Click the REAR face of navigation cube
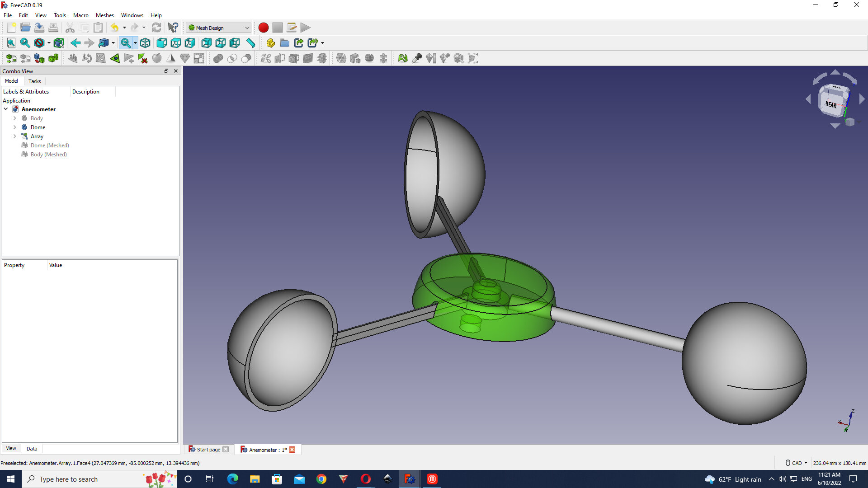The width and height of the screenshot is (868, 488). click(831, 104)
